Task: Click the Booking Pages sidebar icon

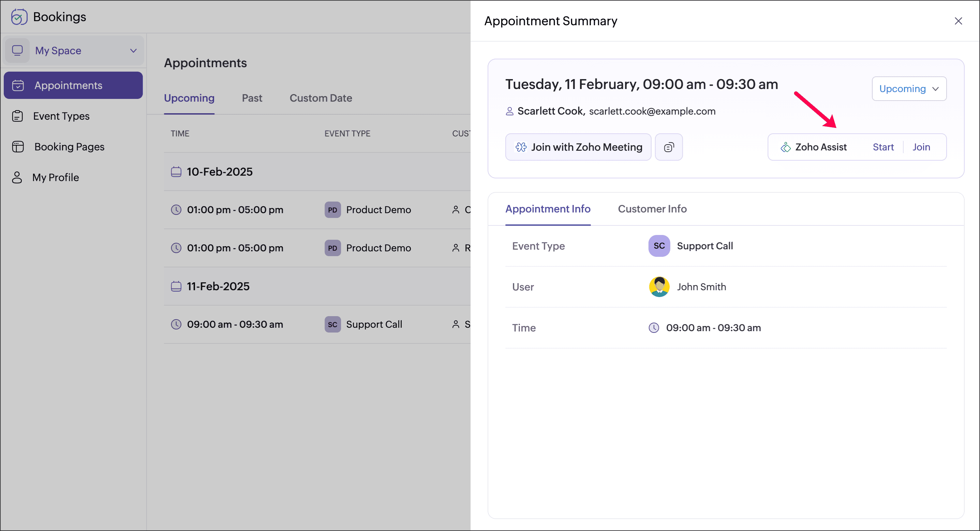Action: click(18, 147)
